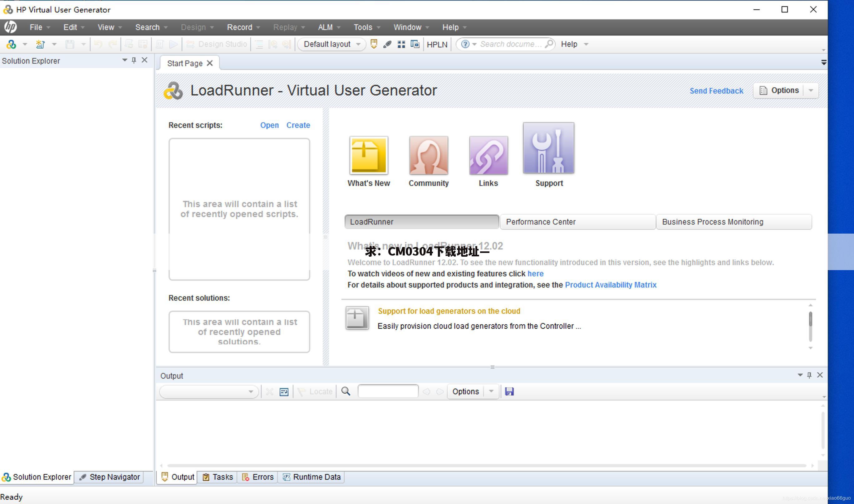This screenshot has width=854, height=504.
Task: Select the Output bottom tab
Action: click(x=177, y=477)
